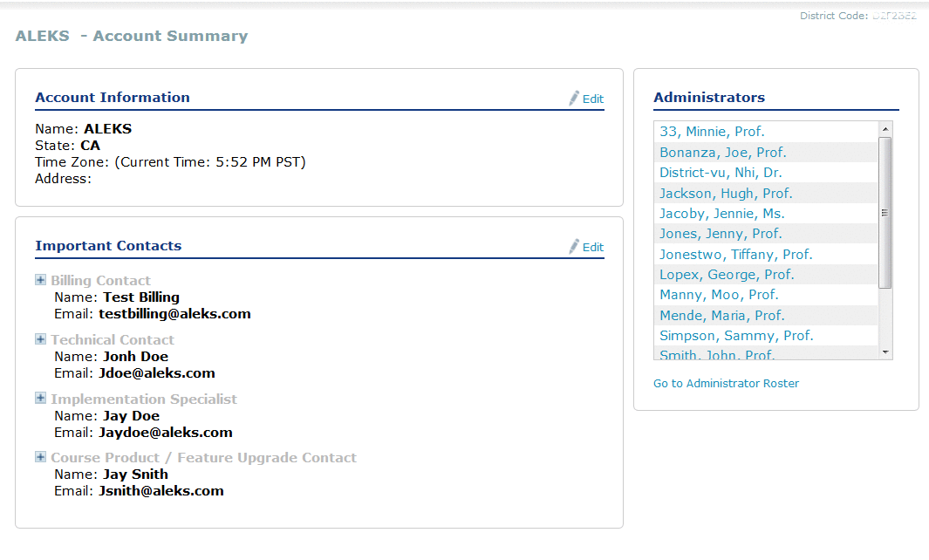Select administrator Lopex, George, Prof.
The image size is (929, 560).
point(727,275)
